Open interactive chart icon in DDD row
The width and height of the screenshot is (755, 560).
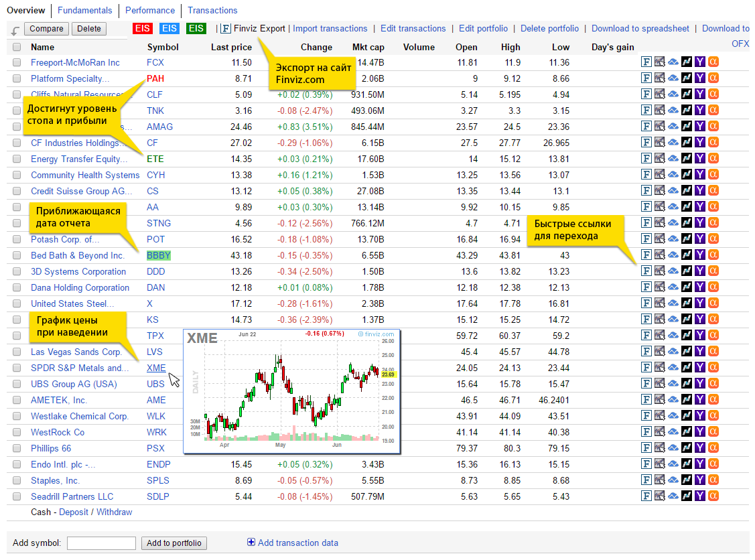660,271
